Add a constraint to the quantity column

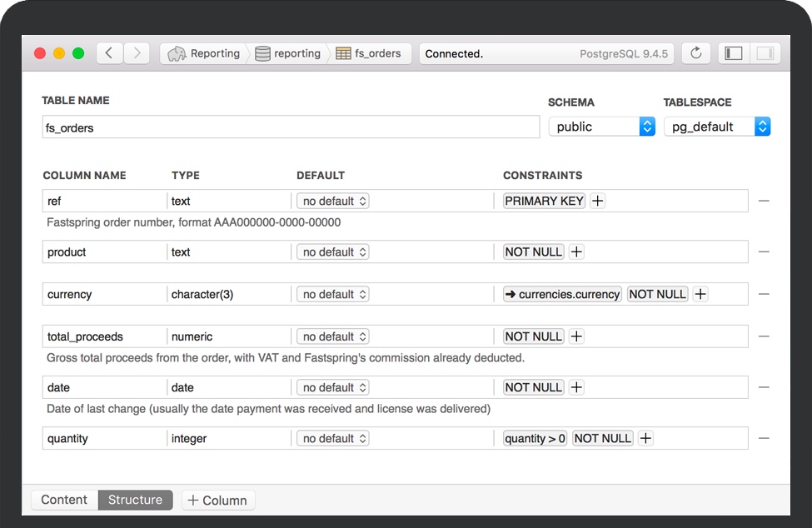[x=645, y=438]
